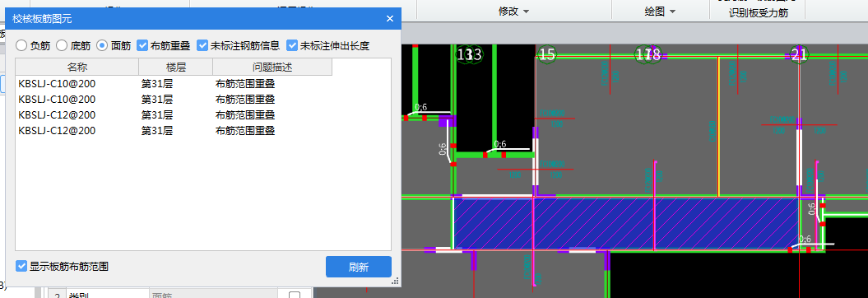Select the first KBSLJ-C10@200 row name
The width and height of the screenshot is (868, 298).
click(57, 84)
